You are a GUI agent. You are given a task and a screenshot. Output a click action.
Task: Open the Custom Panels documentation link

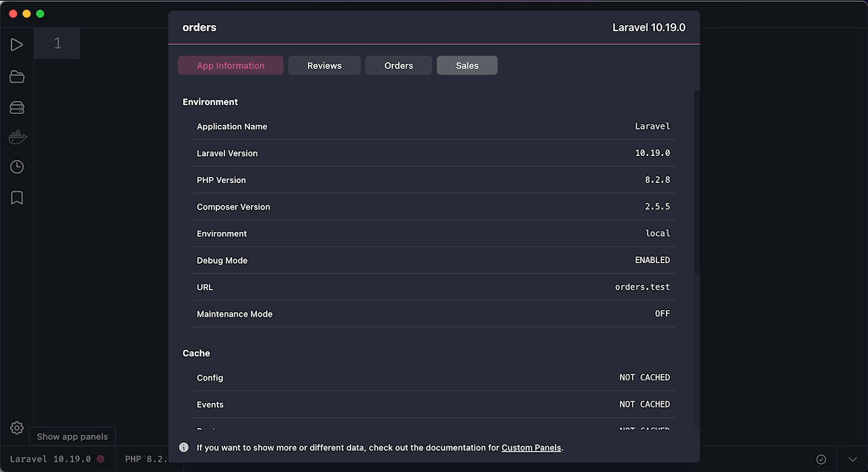531,448
